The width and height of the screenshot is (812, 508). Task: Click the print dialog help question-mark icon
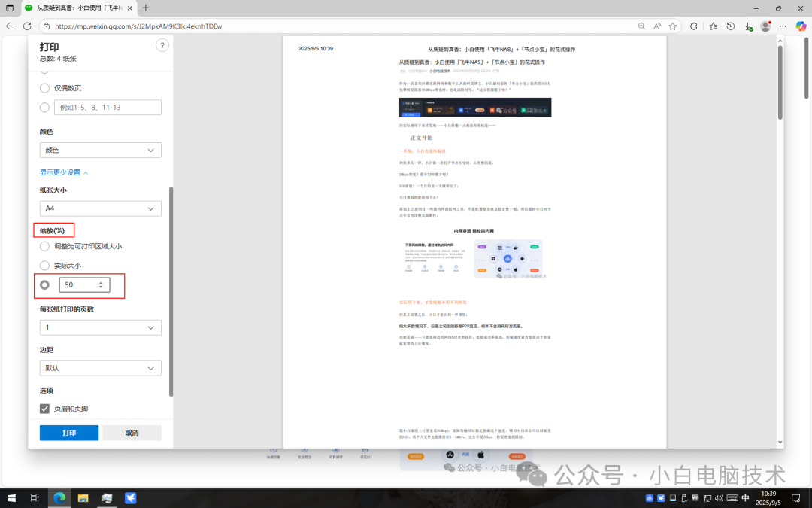click(x=162, y=45)
